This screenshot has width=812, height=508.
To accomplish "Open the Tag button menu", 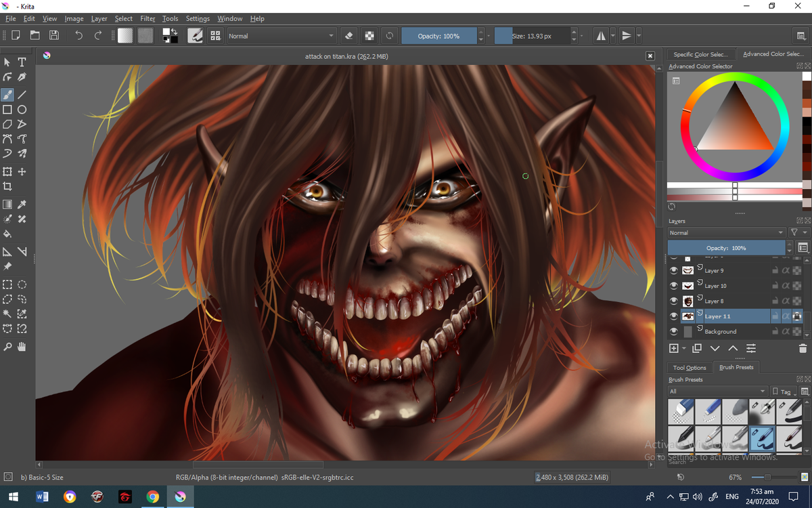I will 782,391.
